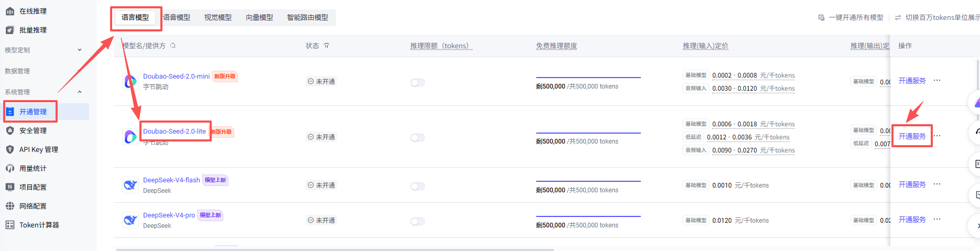This screenshot has width=980, height=251.
Task: Click 开通服务 for DeepSeek-V4-flash
Action: pos(912,184)
